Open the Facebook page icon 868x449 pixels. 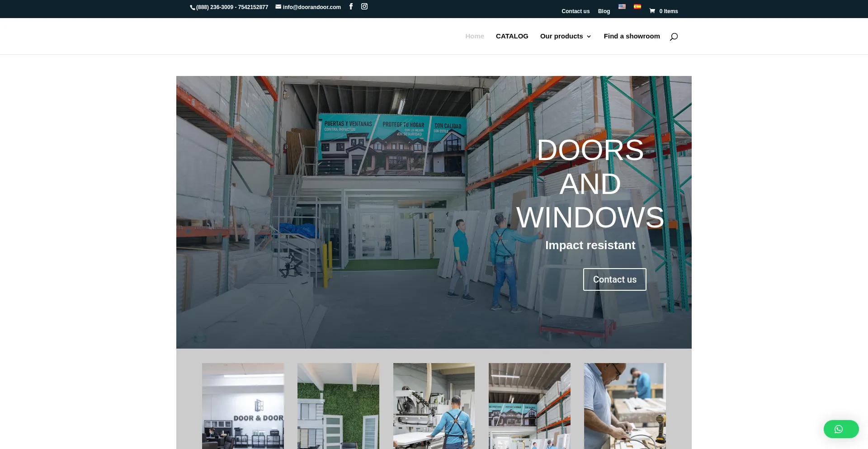[351, 6]
